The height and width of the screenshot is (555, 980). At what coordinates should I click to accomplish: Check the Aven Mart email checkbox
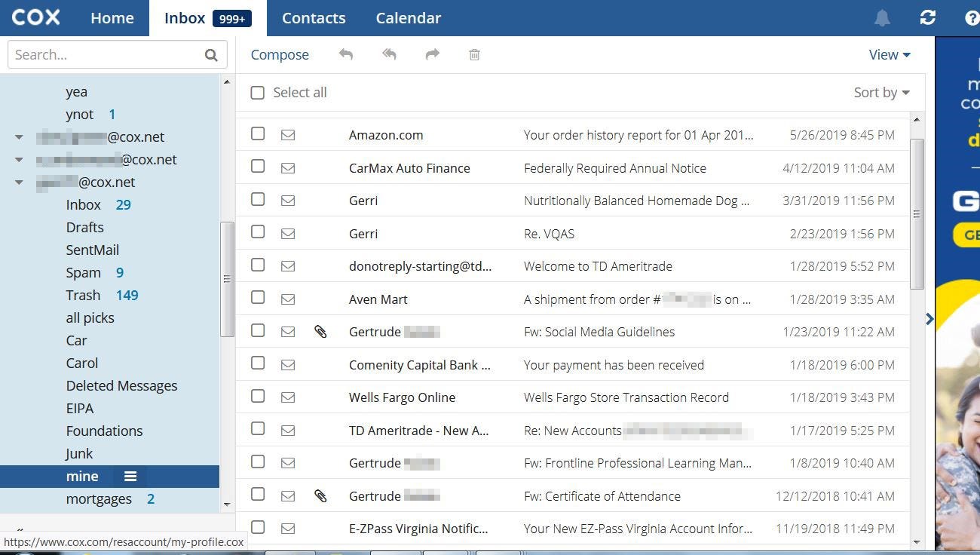pyautogui.click(x=258, y=297)
